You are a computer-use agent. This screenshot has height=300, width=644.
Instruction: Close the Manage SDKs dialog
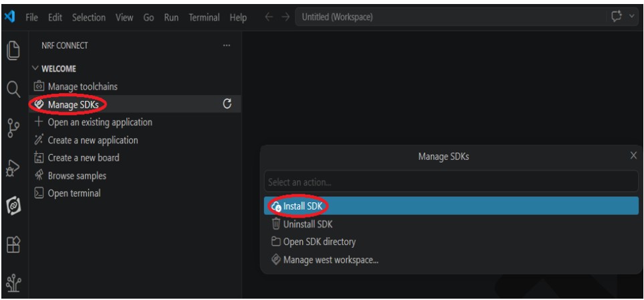click(634, 155)
